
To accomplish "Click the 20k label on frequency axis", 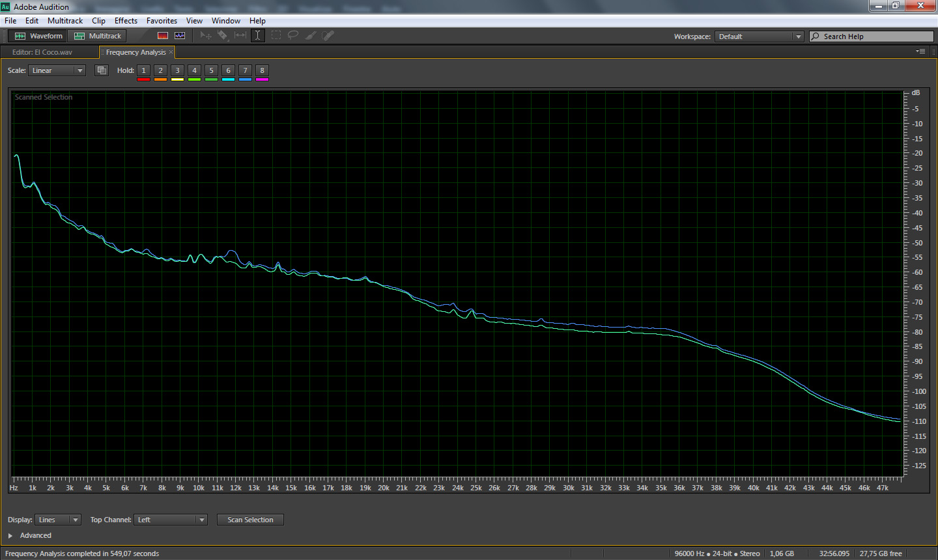I will click(x=384, y=488).
